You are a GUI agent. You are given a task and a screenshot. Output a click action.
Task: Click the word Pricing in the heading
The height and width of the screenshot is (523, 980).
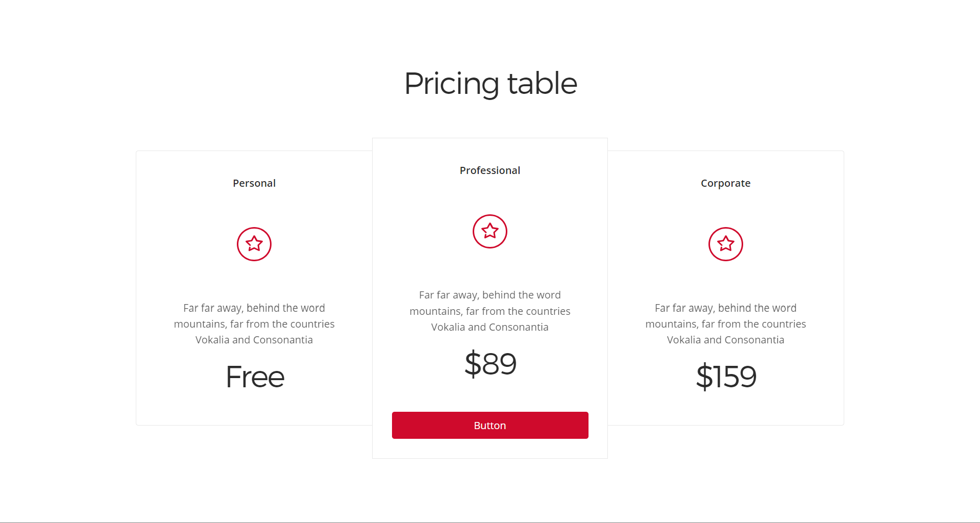452,84
